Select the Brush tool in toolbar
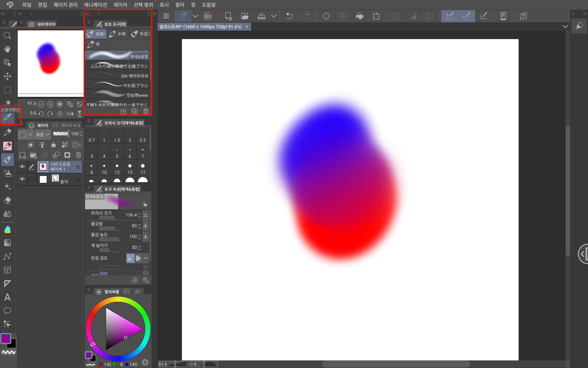The image size is (588, 368). pyautogui.click(x=7, y=160)
